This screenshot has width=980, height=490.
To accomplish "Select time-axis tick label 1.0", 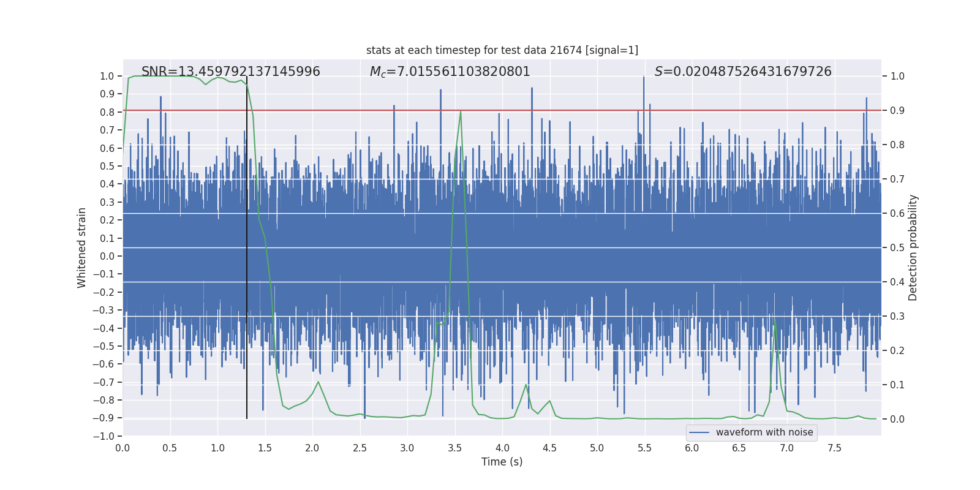I will [x=217, y=448].
